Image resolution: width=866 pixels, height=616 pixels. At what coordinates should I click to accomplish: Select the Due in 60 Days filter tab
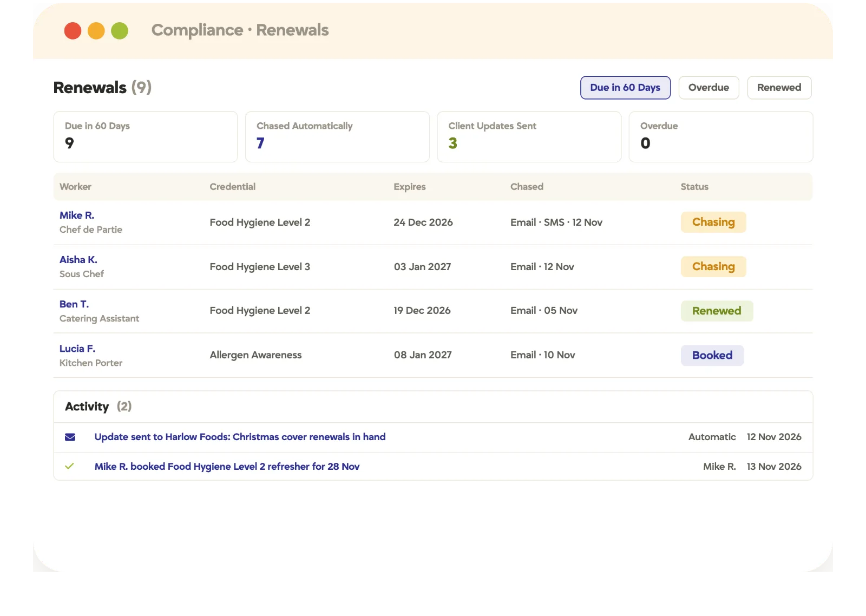pos(625,88)
